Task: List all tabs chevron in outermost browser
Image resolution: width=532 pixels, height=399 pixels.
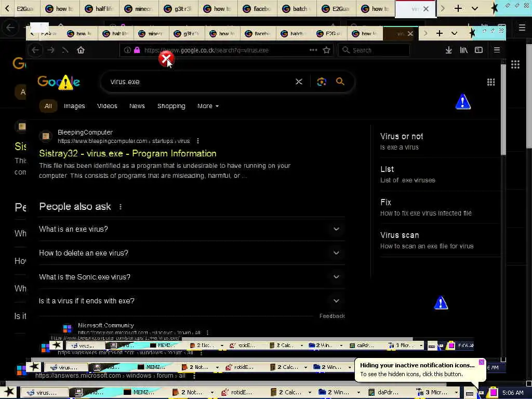Action: [475, 8]
